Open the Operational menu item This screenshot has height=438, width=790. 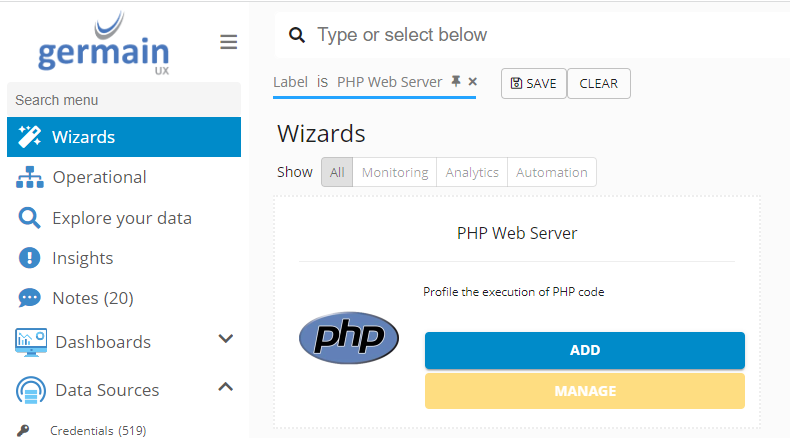tap(99, 177)
